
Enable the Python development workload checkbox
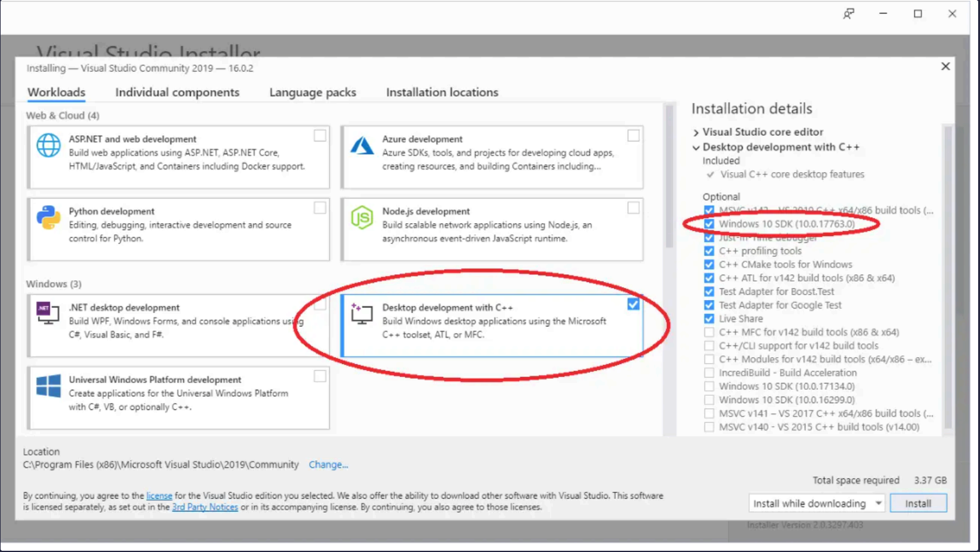320,208
